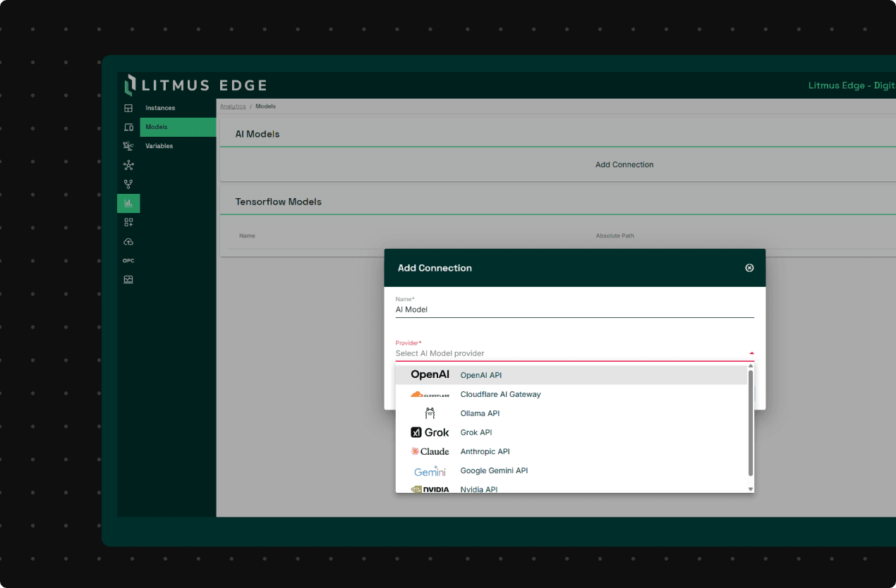The width and height of the screenshot is (896, 588).
Task: Click the network hub nodes sidebar icon
Action: [x=128, y=166]
